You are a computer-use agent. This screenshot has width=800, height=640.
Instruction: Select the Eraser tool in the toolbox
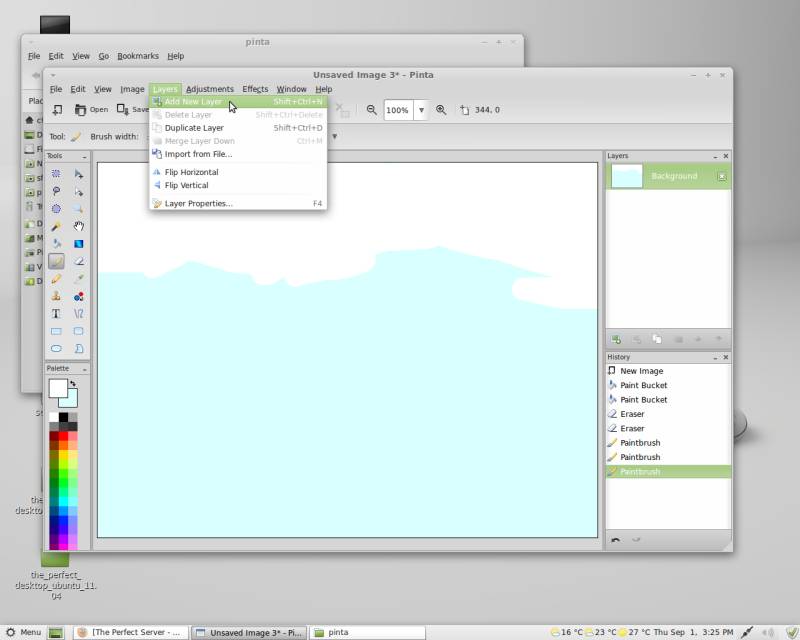(x=78, y=261)
